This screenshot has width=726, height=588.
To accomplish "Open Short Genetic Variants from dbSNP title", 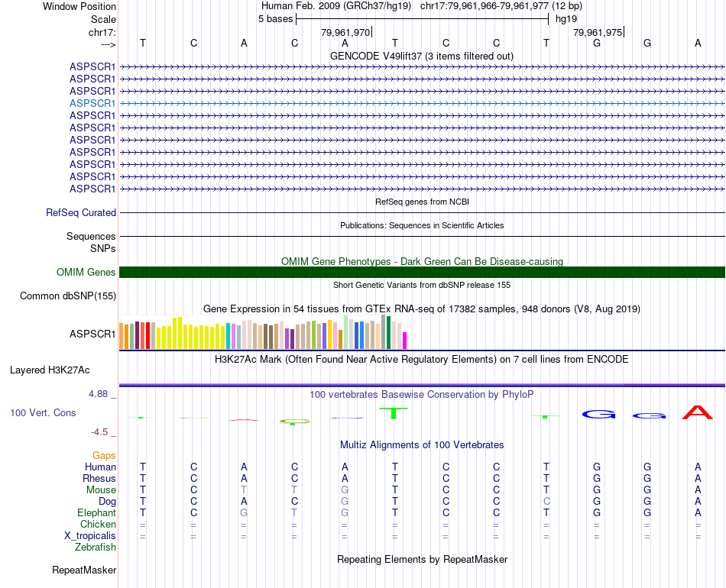I will (x=422, y=285).
